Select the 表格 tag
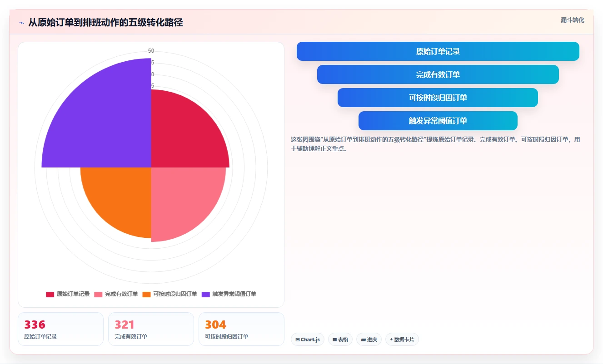 [x=340, y=339]
